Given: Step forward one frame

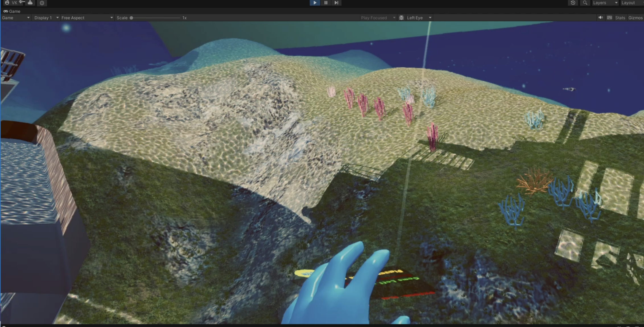Looking at the screenshot, I should (x=336, y=3).
